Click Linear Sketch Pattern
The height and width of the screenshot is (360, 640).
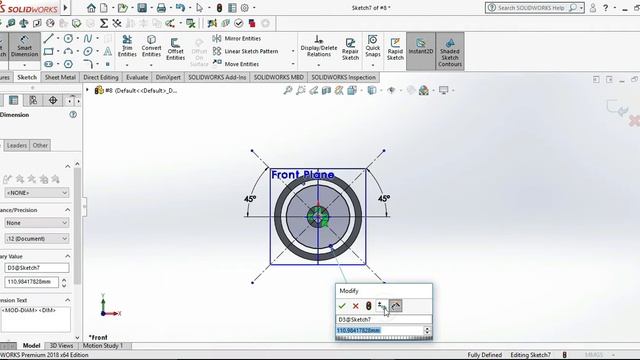pos(246,51)
